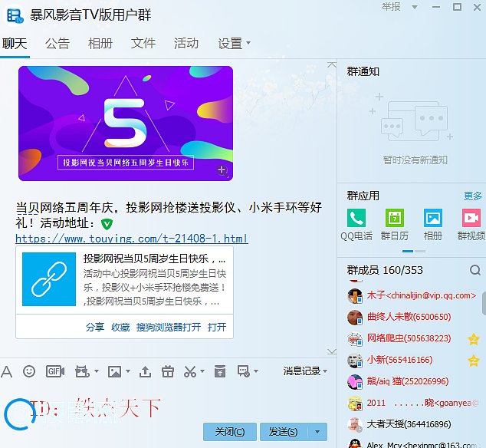Viewport: 486px width, 448px height.
Task: Expand the screen-shake tool dropdown arrow
Action: (97, 371)
